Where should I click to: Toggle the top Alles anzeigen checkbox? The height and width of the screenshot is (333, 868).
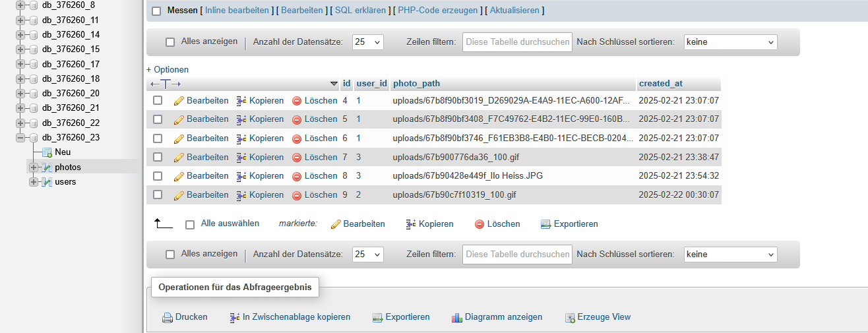(170, 42)
